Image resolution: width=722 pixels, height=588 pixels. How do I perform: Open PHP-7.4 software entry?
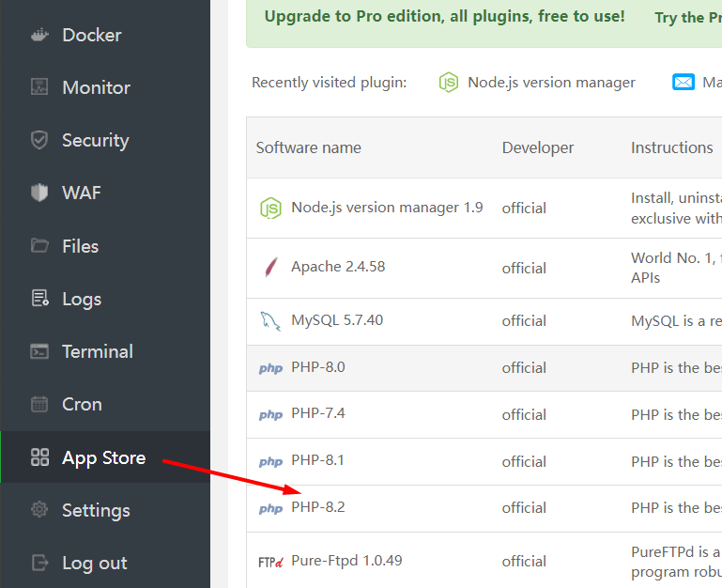(318, 413)
